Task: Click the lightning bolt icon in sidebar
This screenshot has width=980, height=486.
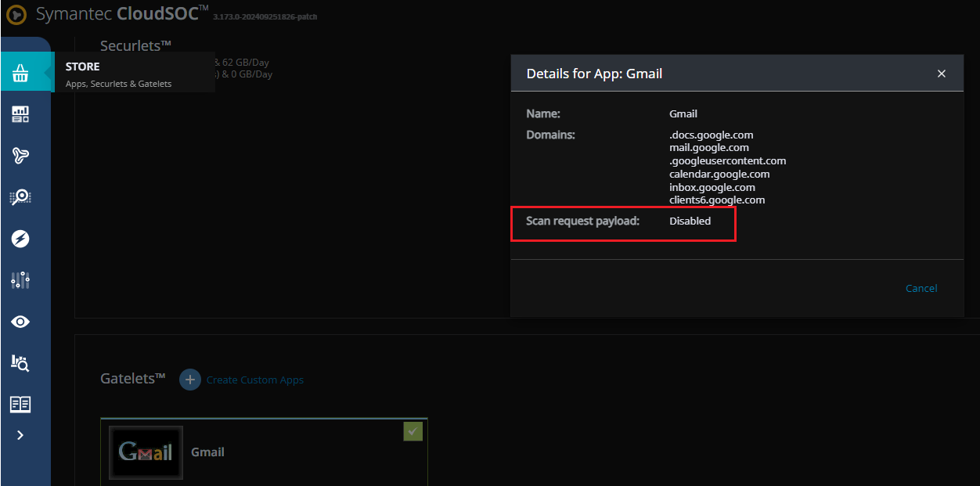Action: (x=21, y=239)
